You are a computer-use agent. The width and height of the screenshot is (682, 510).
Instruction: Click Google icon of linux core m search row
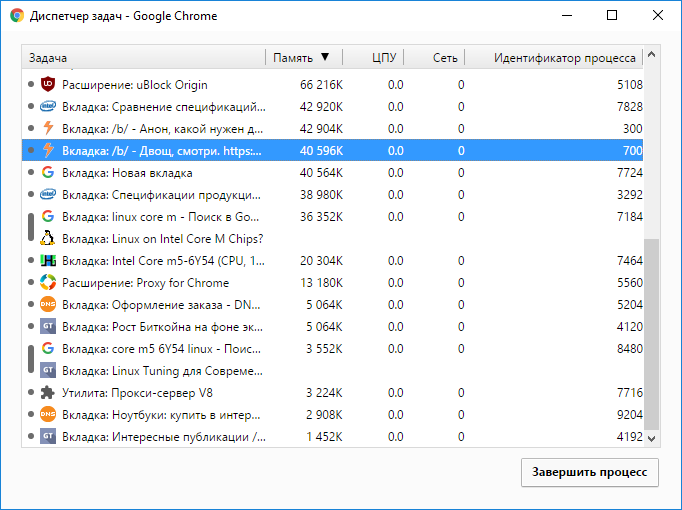pyautogui.click(x=48, y=217)
